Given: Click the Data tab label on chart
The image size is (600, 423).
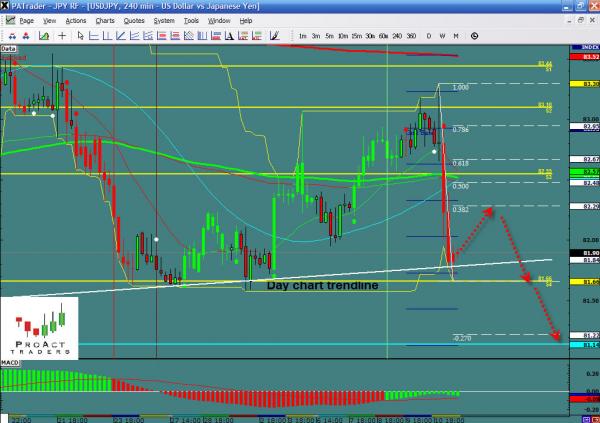Looking at the screenshot, I should pyautogui.click(x=9, y=47).
